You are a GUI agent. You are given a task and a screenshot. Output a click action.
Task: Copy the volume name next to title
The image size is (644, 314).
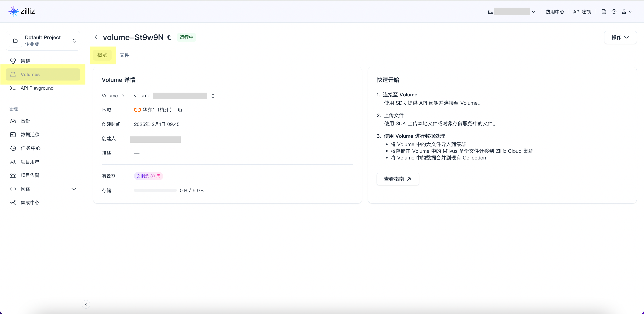[169, 38]
